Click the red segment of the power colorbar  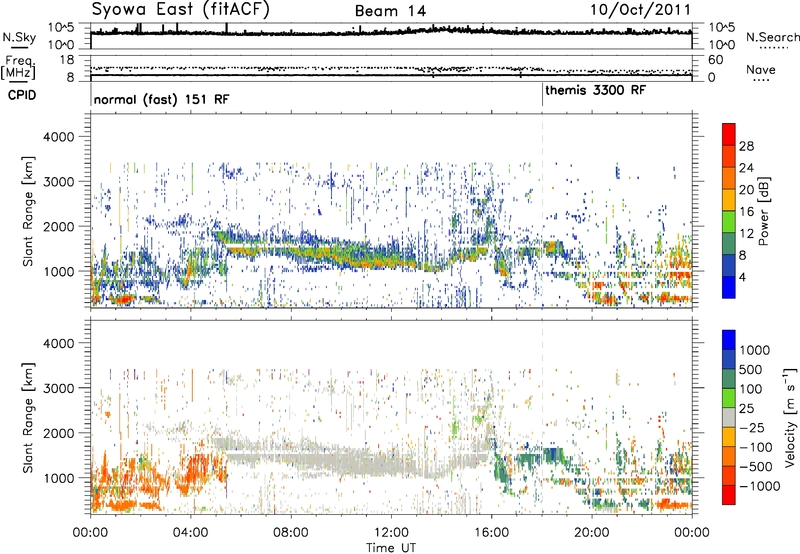pyautogui.click(x=729, y=134)
